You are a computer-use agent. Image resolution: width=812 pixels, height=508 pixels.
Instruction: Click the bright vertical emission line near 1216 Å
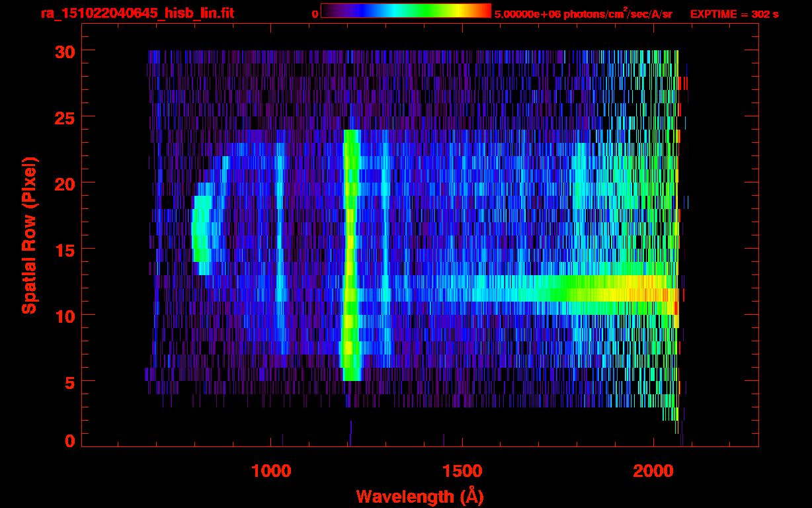tap(350, 255)
